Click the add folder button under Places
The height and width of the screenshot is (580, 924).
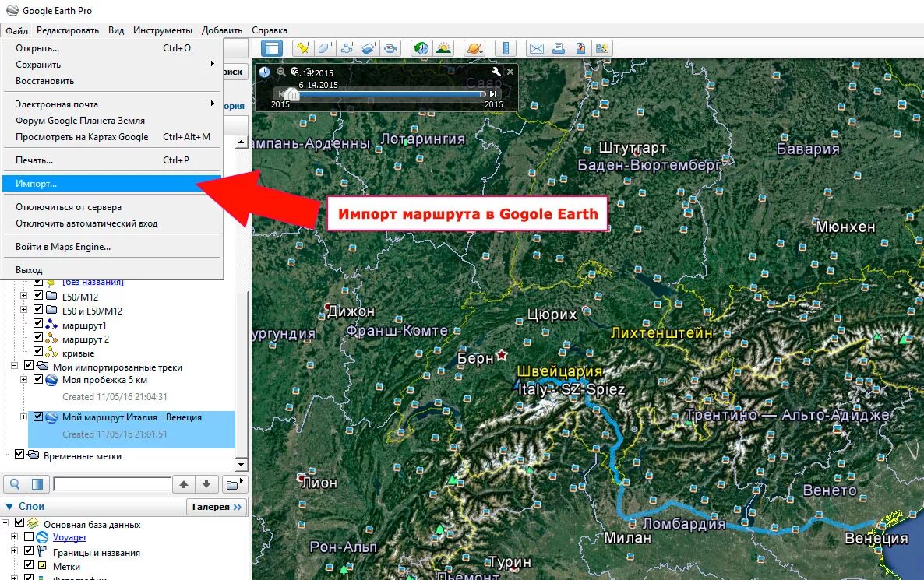pyautogui.click(x=235, y=484)
